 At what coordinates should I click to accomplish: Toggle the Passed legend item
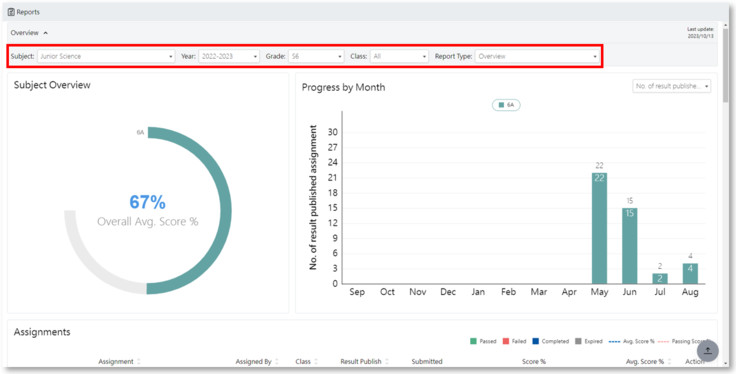[x=483, y=342]
